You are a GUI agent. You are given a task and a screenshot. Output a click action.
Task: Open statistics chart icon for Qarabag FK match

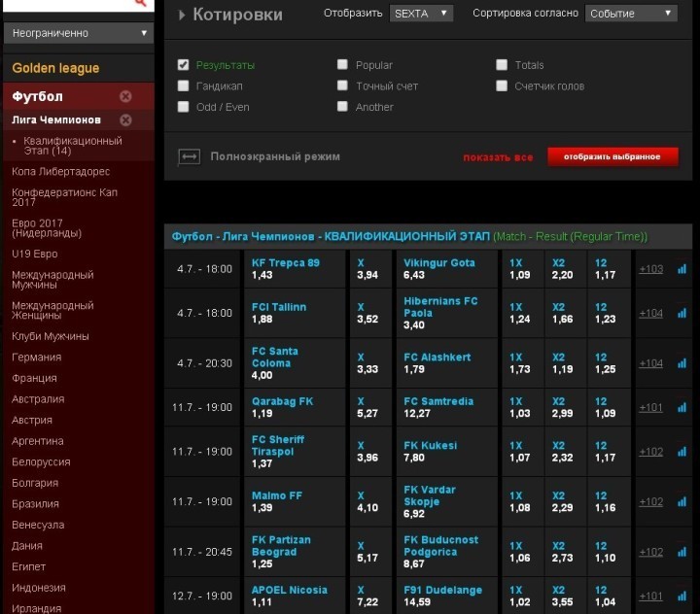click(682, 407)
